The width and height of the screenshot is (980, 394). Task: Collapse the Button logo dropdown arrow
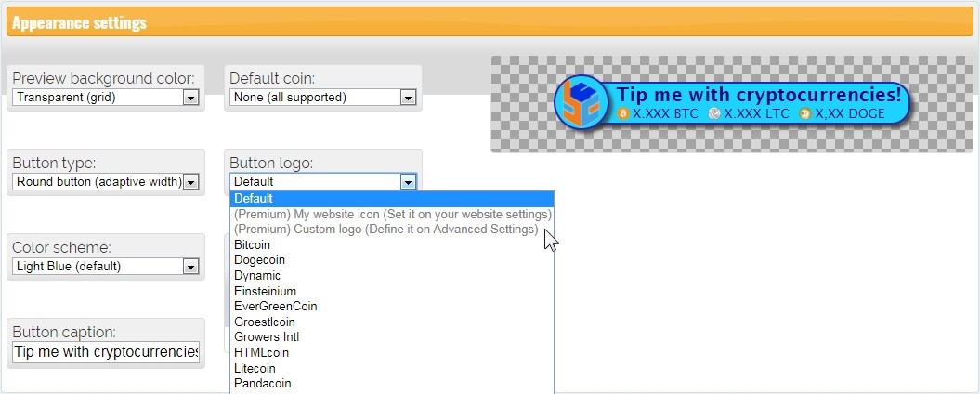pos(407,182)
